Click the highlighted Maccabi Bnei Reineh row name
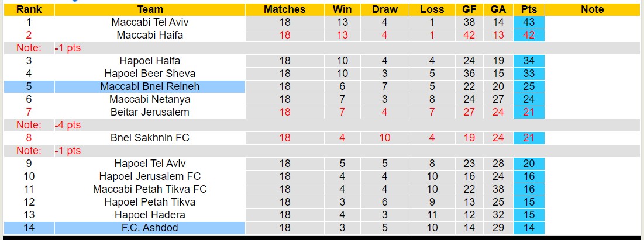 pos(150,86)
